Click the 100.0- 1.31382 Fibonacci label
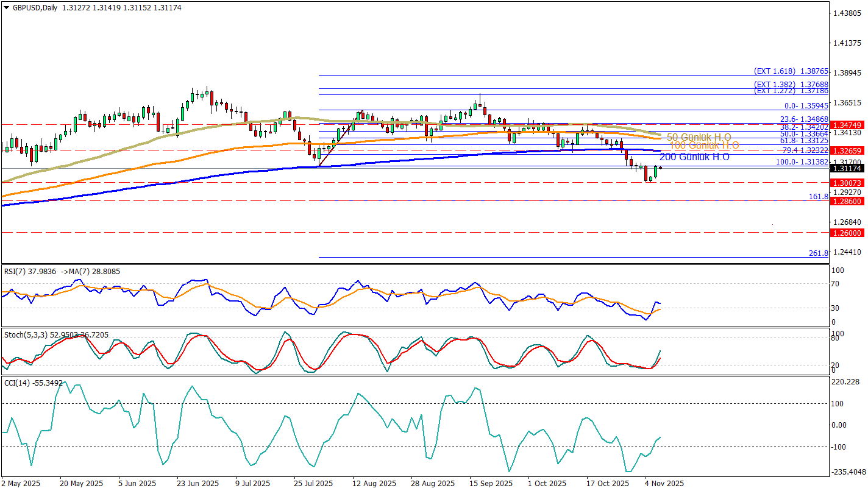 (x=801, y=162)
